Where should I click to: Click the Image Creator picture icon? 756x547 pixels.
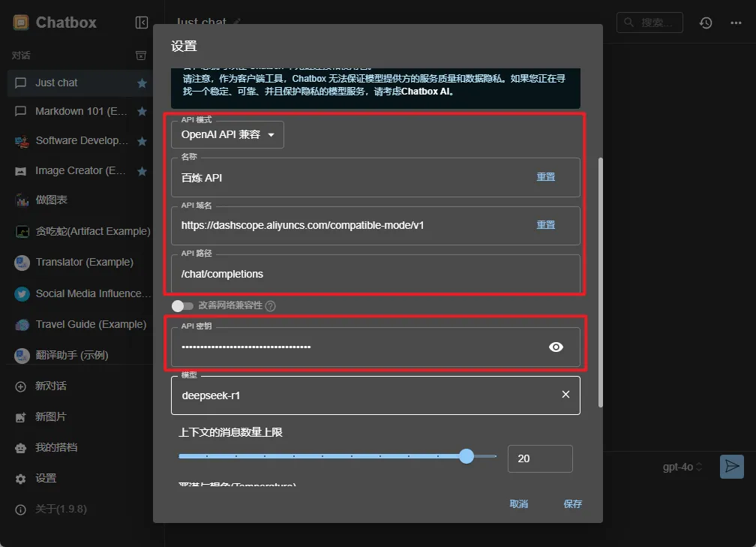21,171
